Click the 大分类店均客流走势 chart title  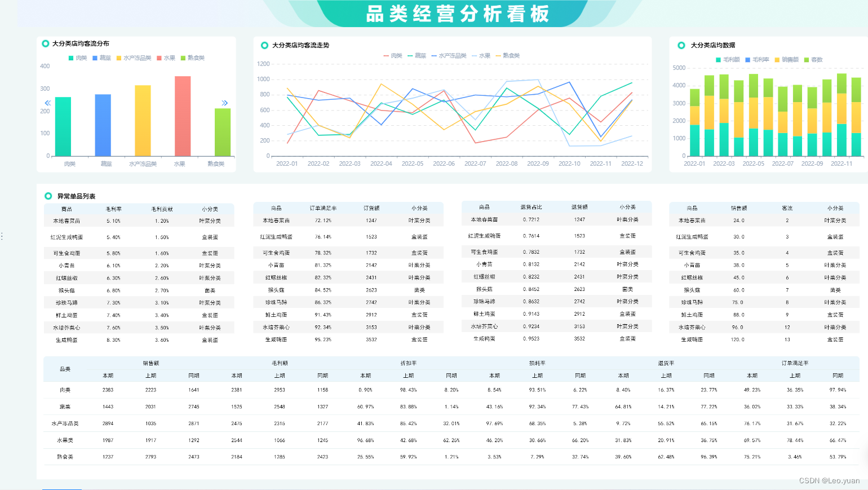pyautogui.click(x=300, y=45)
